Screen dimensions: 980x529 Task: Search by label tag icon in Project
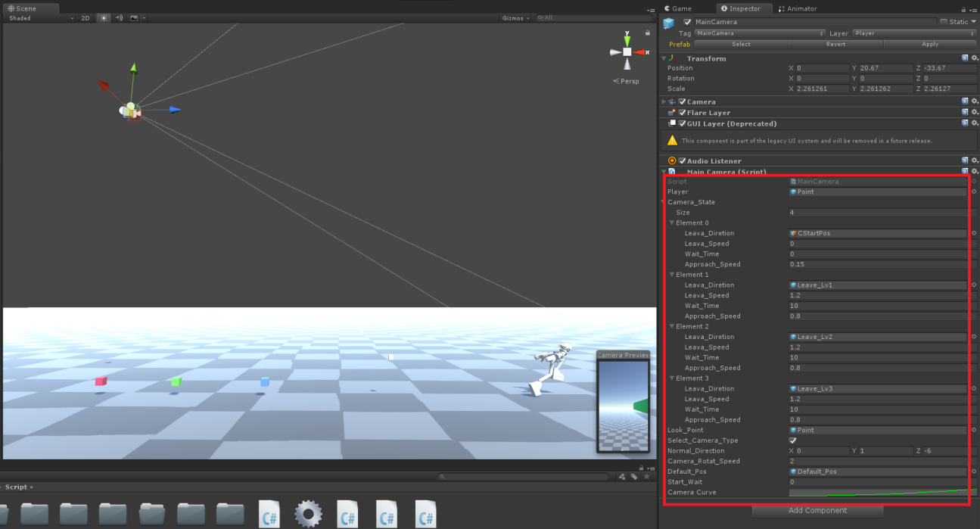click(633, 477)
